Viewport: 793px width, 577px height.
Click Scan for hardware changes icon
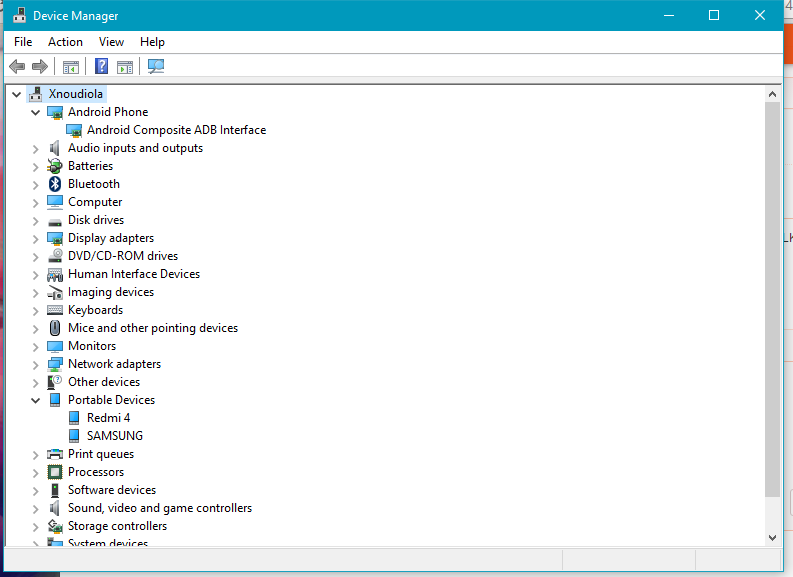pos(156,67)
